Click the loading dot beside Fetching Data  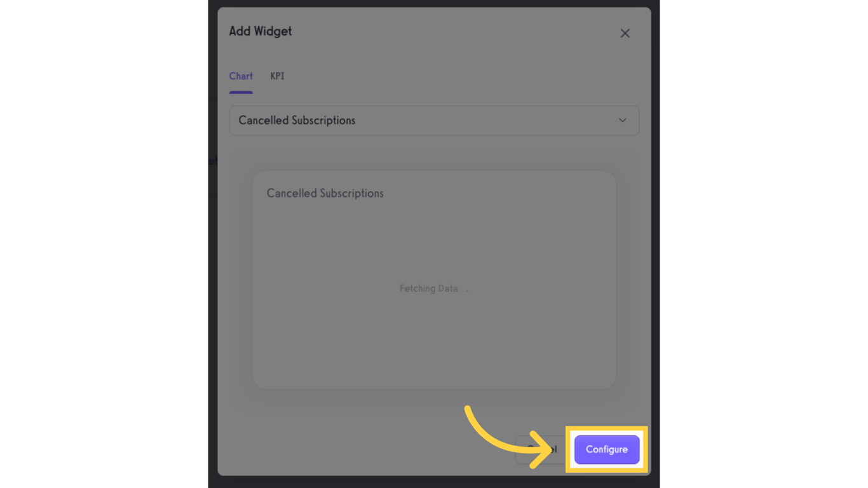tap(467, 290)
